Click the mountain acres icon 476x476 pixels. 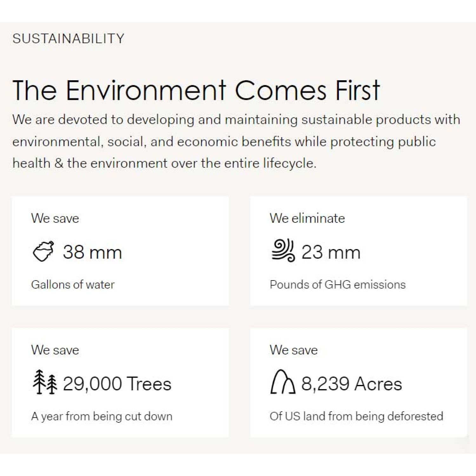pos(283,382)
